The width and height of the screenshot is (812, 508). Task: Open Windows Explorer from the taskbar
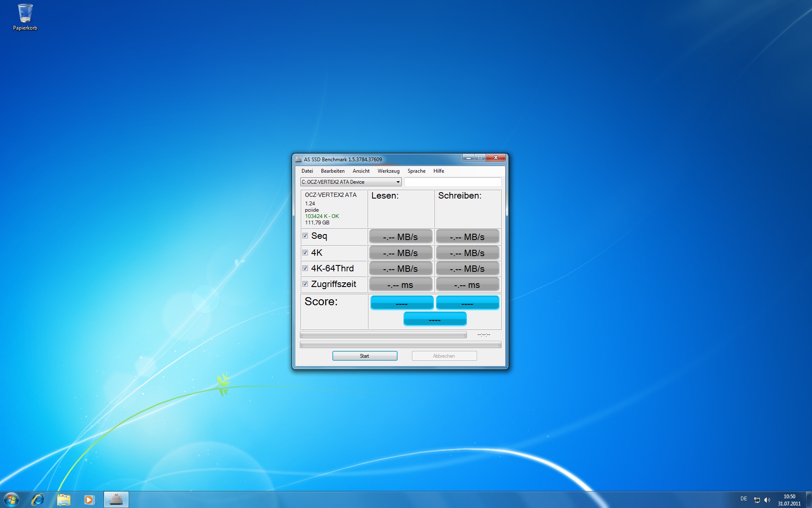(63, 500)
